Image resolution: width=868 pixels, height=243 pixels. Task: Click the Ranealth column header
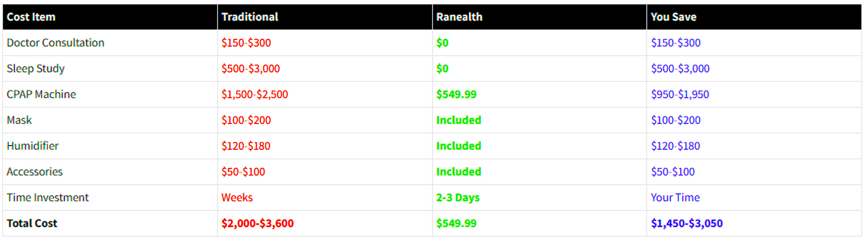click(x=459, y=17)
